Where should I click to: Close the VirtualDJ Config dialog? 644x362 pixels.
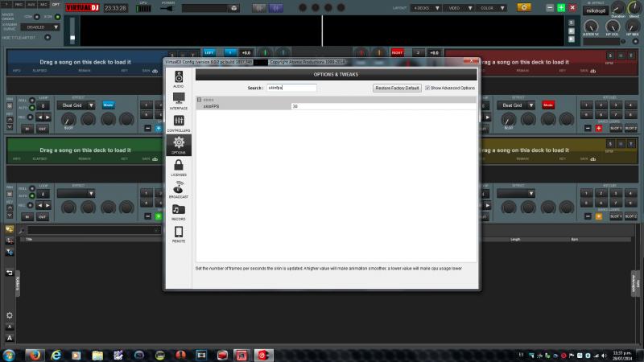(x=471, y=61)
